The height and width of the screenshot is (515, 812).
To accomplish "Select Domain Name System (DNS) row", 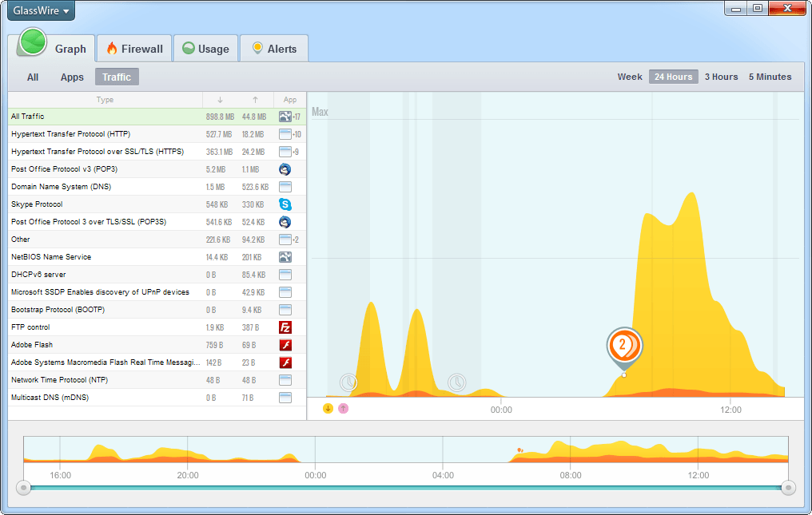I will pos(157,187).
